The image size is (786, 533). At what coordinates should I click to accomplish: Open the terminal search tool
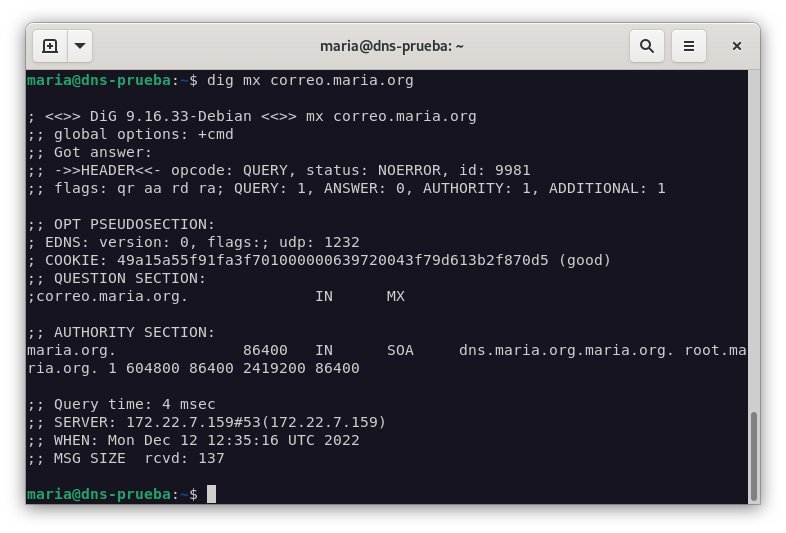point(647,46)
